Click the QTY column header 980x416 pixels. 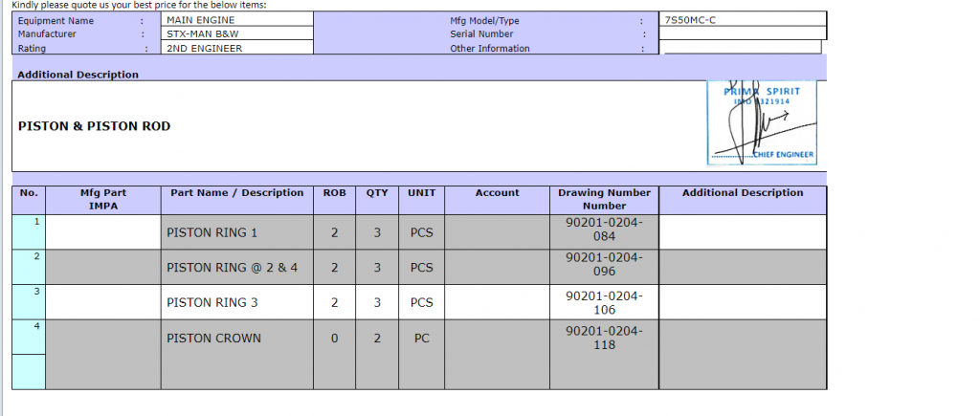[377, 193]
